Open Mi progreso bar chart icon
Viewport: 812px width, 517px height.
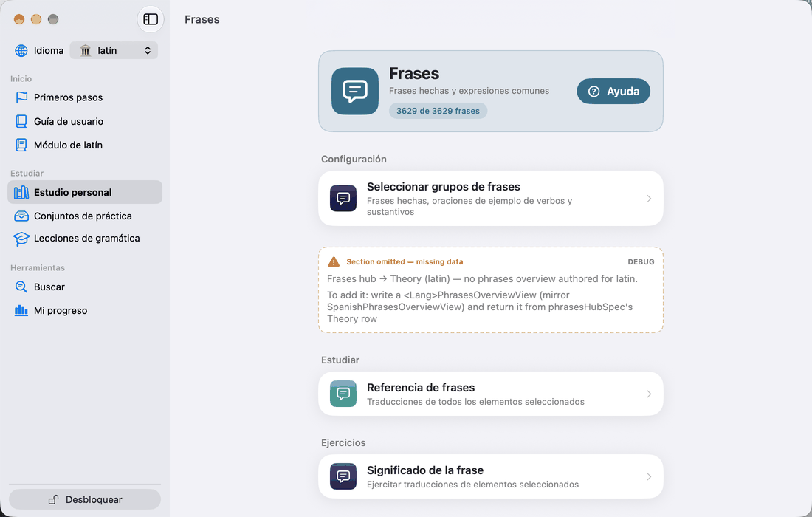21,310
